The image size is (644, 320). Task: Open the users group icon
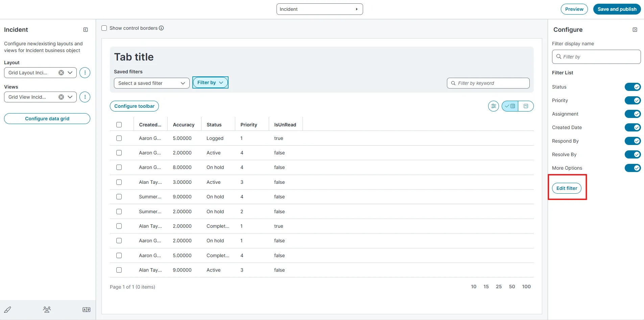pyautogui.click(x=47, y=310)
